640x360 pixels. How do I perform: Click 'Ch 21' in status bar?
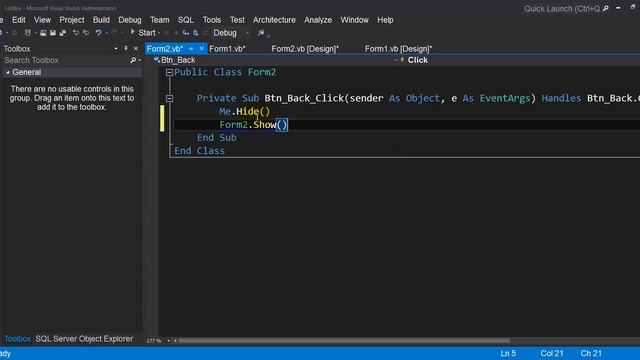tap(591, 353)
